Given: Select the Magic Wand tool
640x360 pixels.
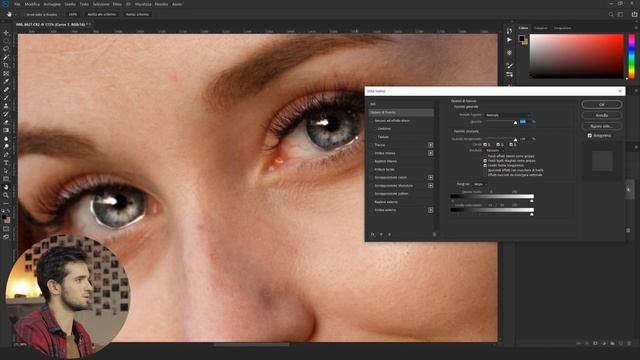Looking at the screenshot, I should tap(6, 57).
